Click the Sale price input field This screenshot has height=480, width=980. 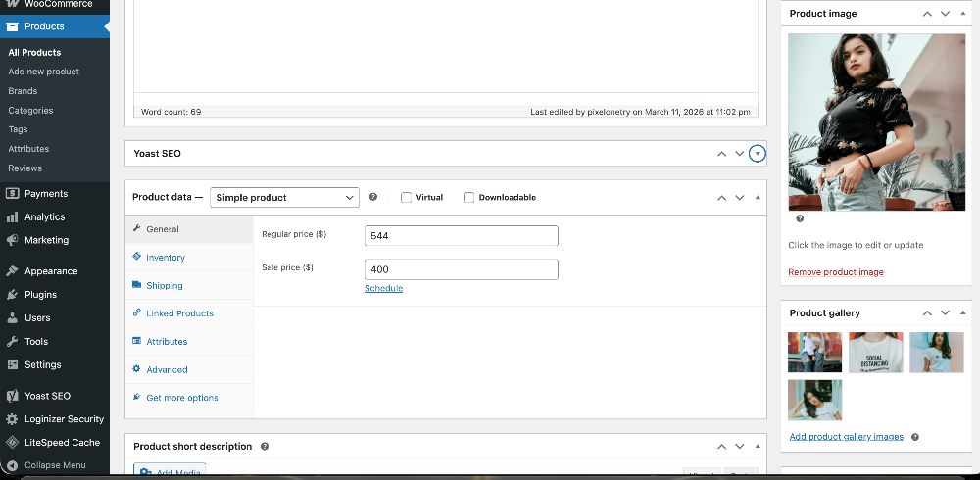coord(462,269)
